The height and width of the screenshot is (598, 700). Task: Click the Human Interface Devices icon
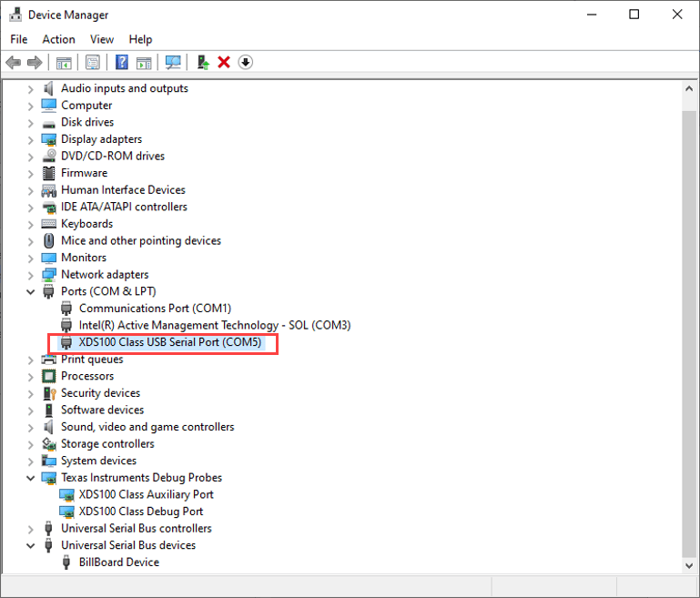tap(48, 190)
